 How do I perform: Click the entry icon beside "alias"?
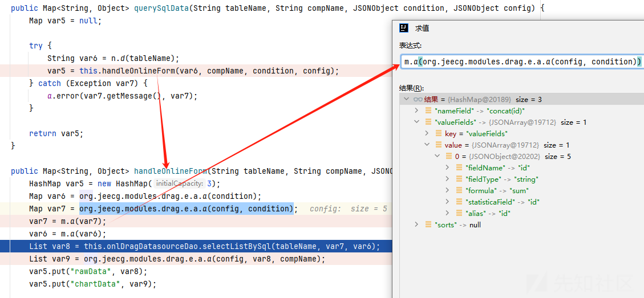(459, 214)
